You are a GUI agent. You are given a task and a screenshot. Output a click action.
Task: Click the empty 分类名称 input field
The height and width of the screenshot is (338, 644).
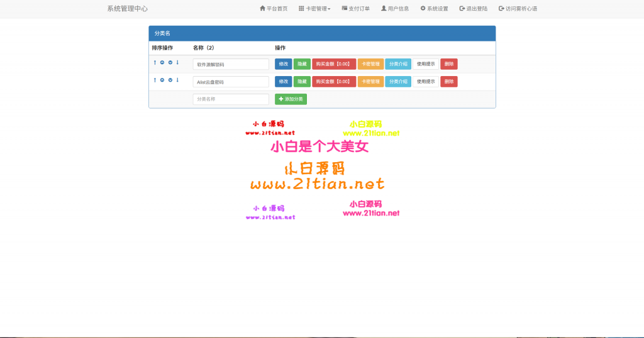coord(231,99)
